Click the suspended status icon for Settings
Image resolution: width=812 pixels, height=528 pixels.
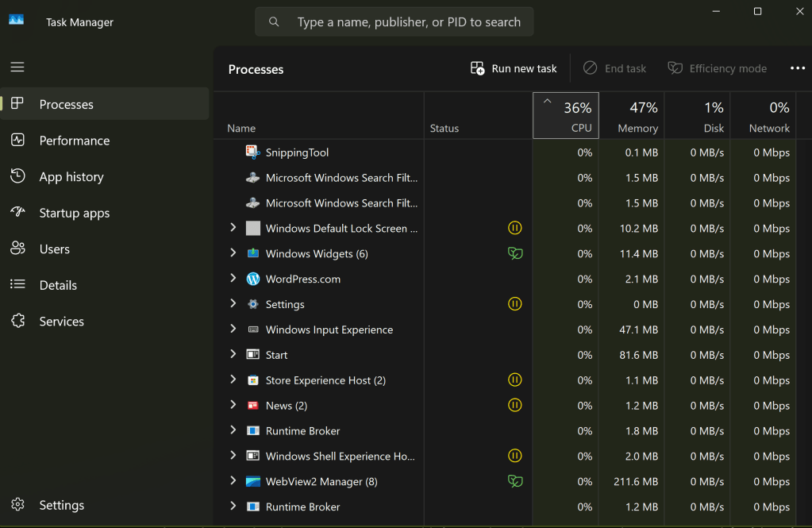click(515, 304)
